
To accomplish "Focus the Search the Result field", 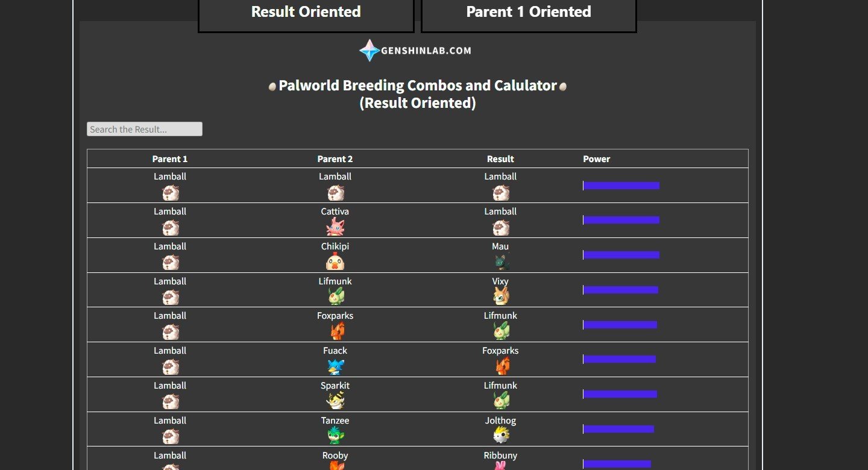I will click(x=145, y=129).
